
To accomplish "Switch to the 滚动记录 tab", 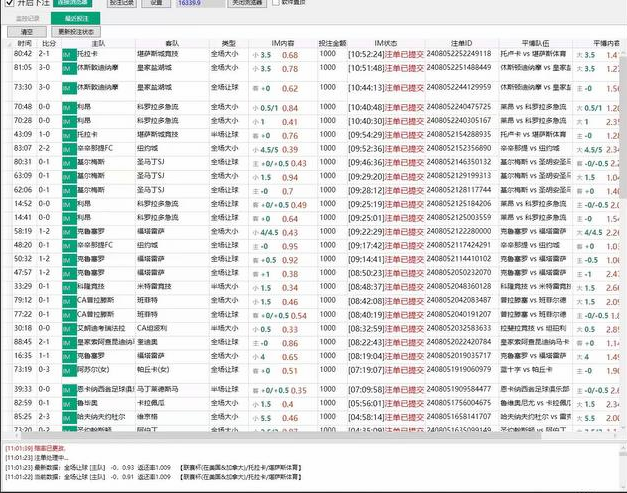I will click(x=29, y=18).
